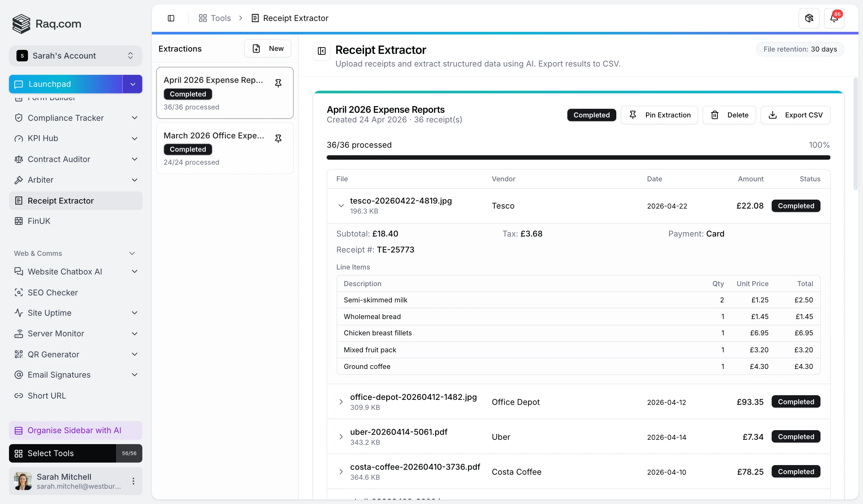The width and height of the screenshot is (863, 504).
Task: Pin the March 2026 Office Expenses extraction
Action: point(278,139)
